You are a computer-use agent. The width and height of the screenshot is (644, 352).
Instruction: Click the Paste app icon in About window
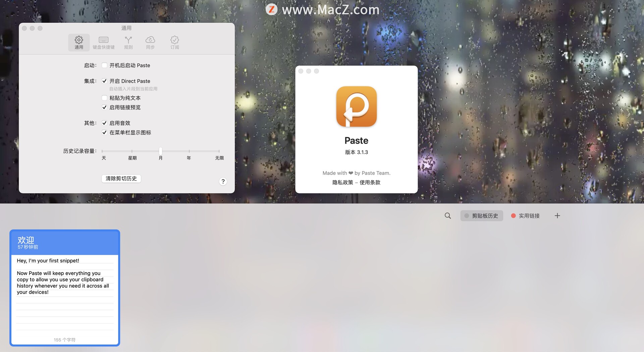(x=356, y=106)
